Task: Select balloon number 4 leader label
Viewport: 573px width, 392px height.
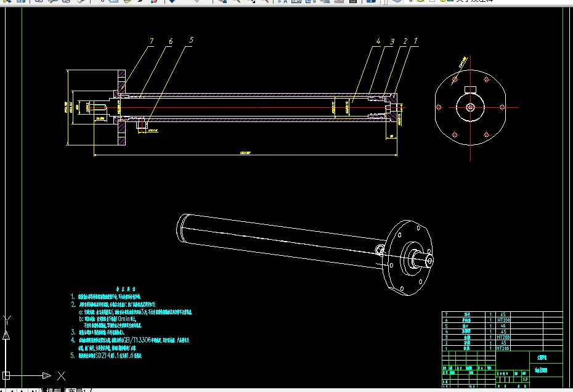Action: coord(378,41)
